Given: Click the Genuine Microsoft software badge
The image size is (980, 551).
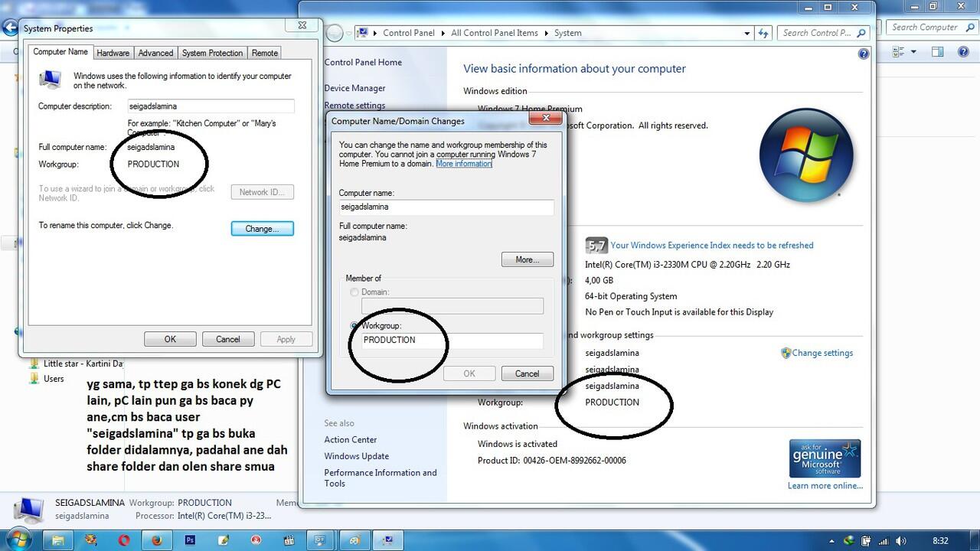Looking at the screenshot, I should [825, 458].
